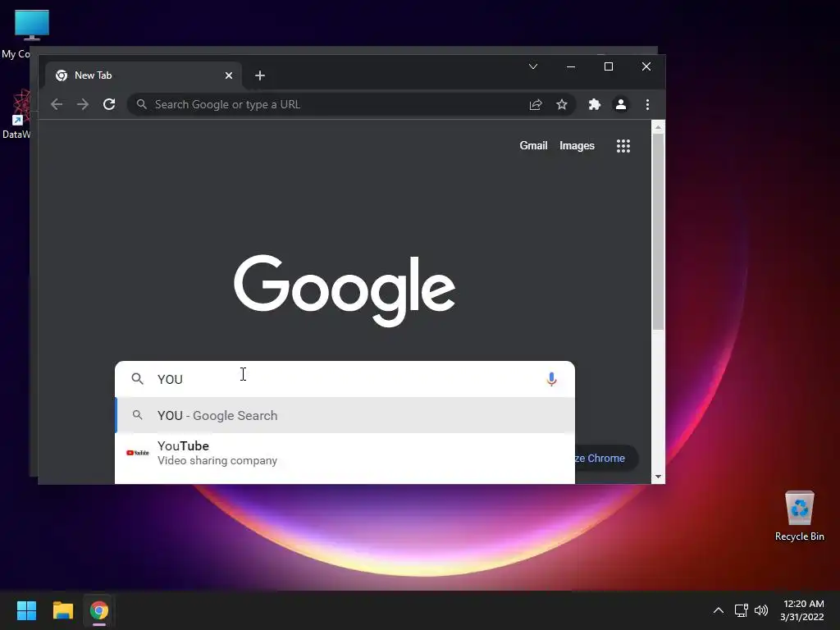Open the share this page icon
This screenshot has width=840, height=630.
coord(536,104)
